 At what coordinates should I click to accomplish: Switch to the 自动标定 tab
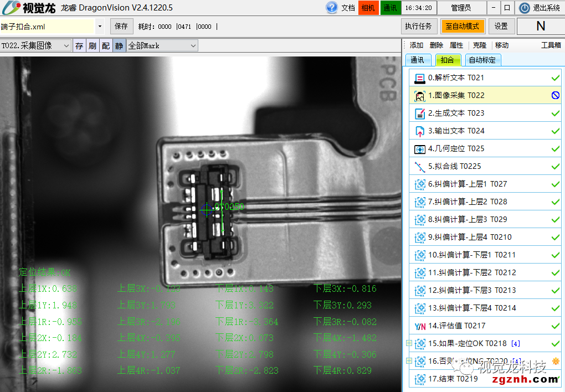[482, 60]
